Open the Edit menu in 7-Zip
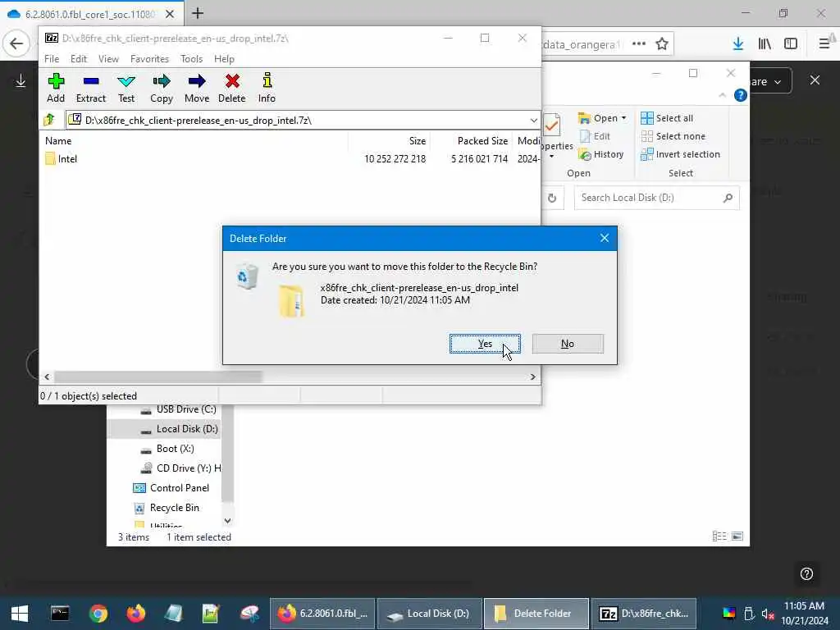Image resolution: width=840 pixels, height=630 pixels. [78, 59]
